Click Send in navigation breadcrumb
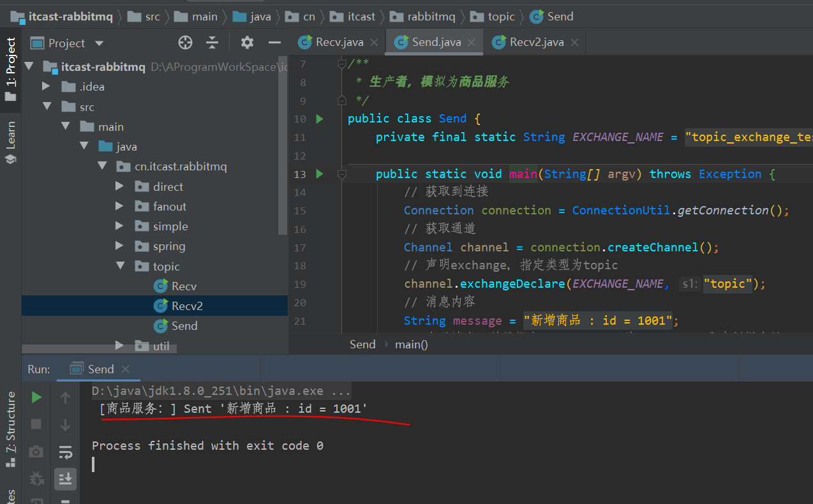The height and width of the screenshot is (504, 813). pos(551,17)
